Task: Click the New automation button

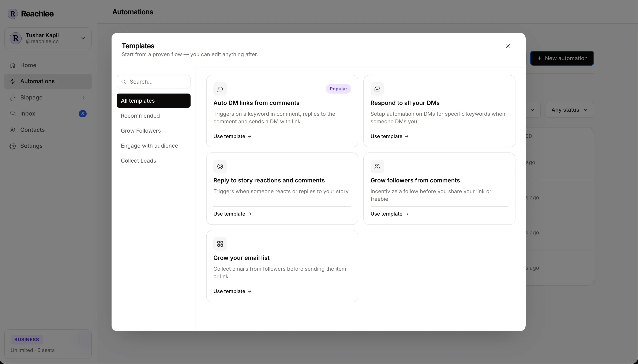Action: pyautogui.click(x=562, y=58)
